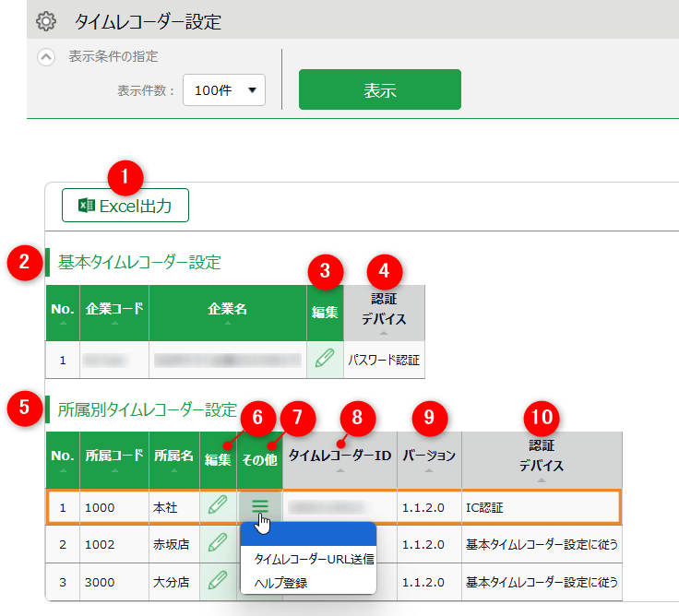Sort by 所属名 column header
Image resolution: width=679 pixels, height=616 pixels.
tap(173, 459)
